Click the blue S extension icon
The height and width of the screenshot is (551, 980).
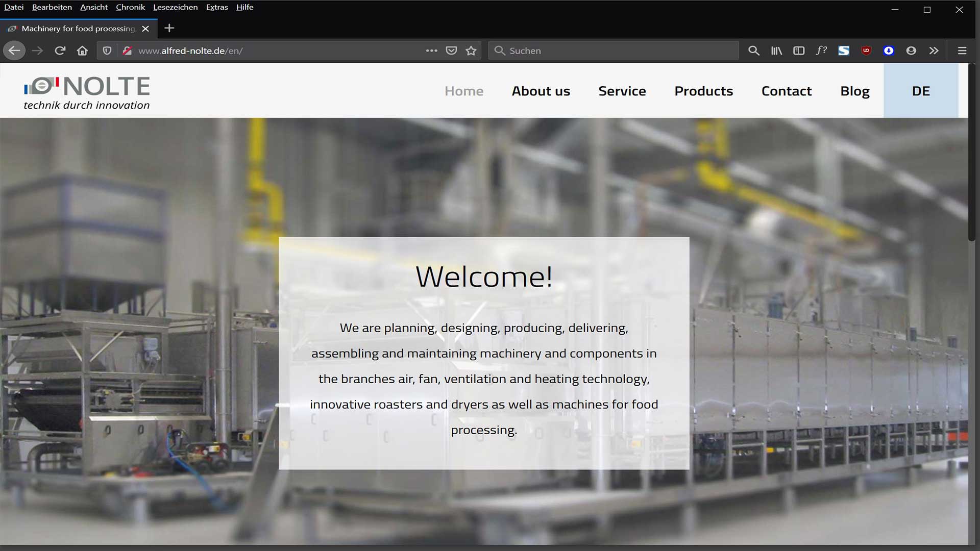[844, 51]
